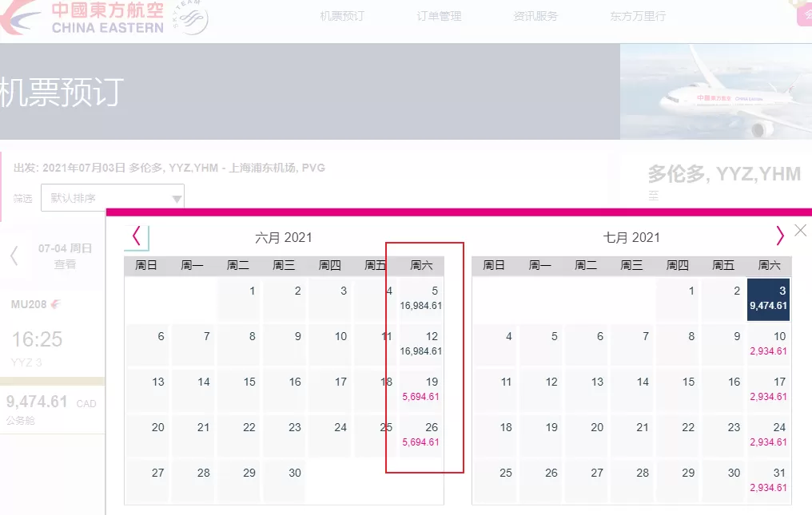The width and height of the screenshot is (812, 515).
Task: Open the 默认排序 sort dropdown
Action: click(x=113, y=198)
